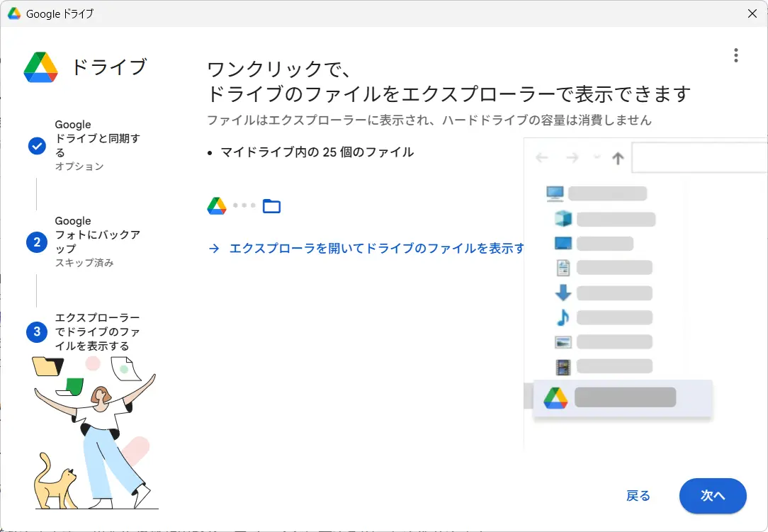Select the completed step one checkmark
768x532 pixels.
pyautogui.click(x=37, y=146)
